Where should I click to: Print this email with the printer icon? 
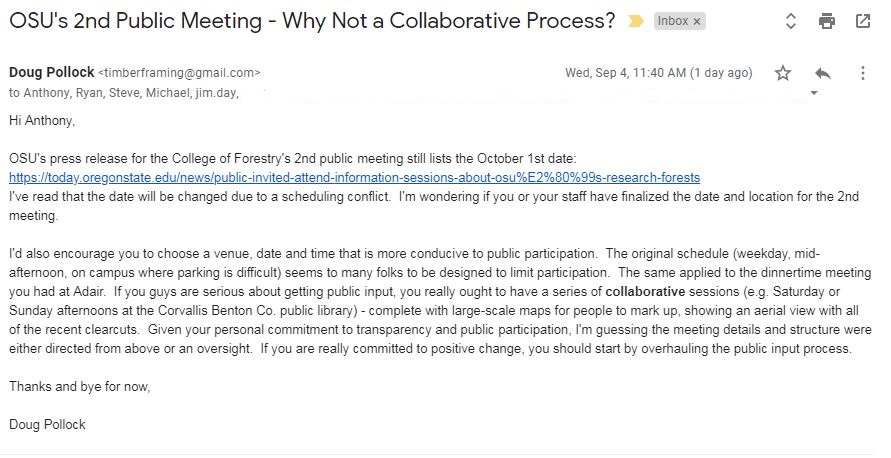pos(827,22)
